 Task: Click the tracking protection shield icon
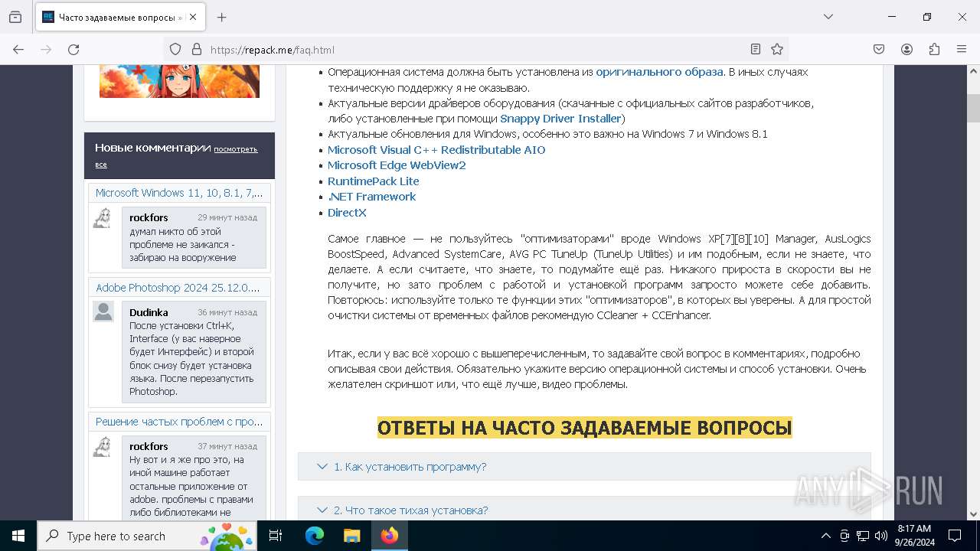175,49
